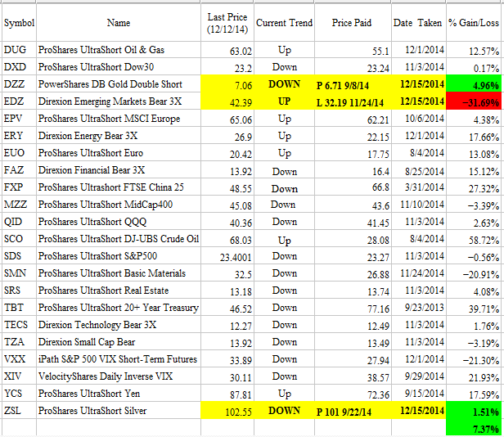Click the MZZ symbol cell

(19, 205)
